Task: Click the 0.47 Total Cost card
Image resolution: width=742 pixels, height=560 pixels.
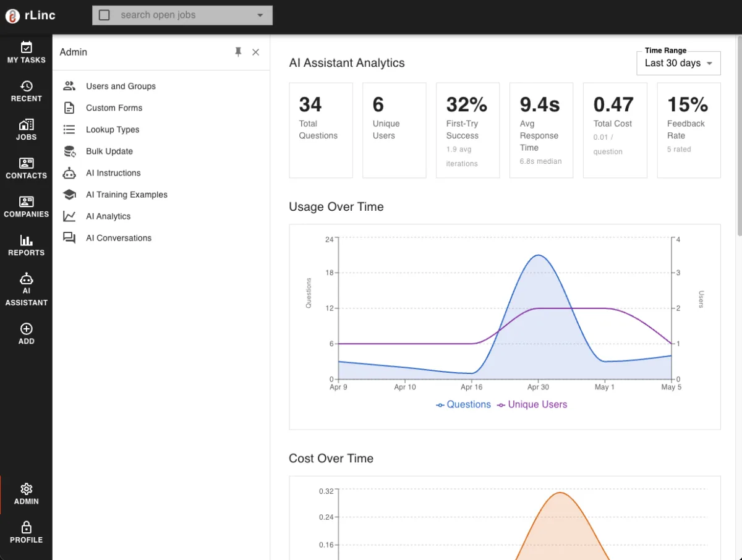Action: click(615, 130)
